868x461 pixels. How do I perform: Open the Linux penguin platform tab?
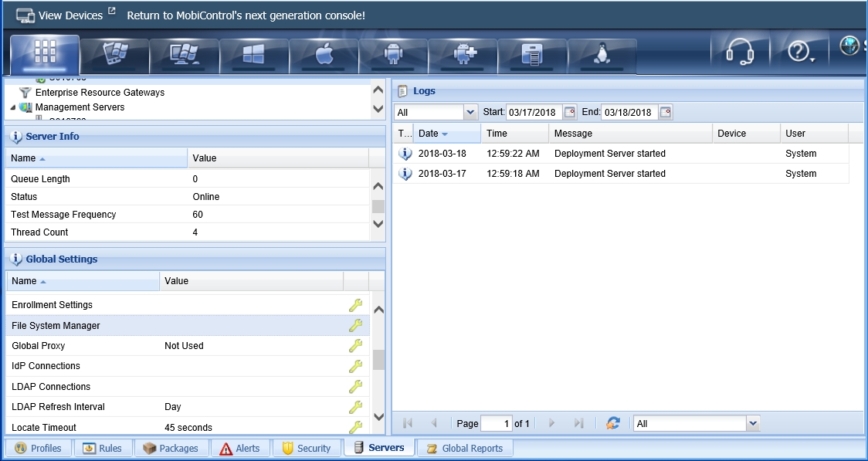point(602,54)
